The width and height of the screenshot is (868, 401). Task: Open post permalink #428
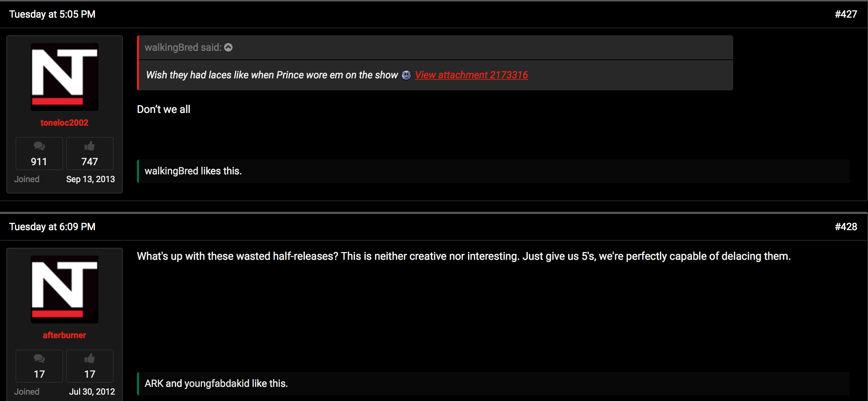point(846,227)
